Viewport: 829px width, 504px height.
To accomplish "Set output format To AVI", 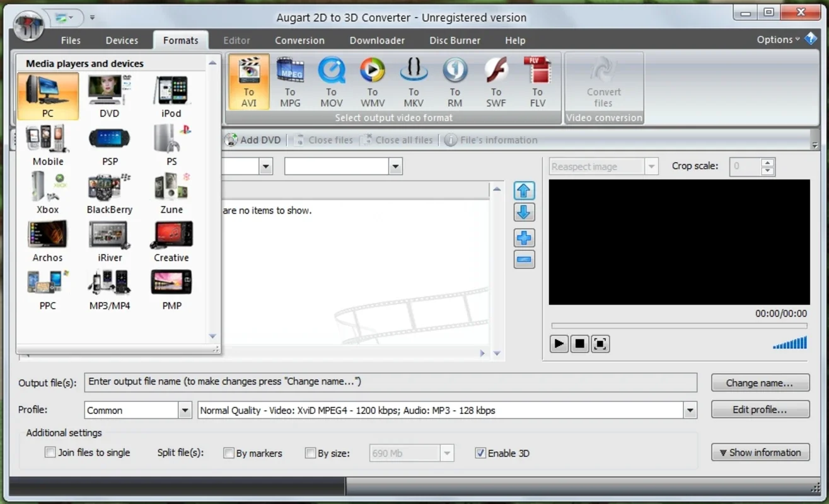I will [x=249, y=82].
